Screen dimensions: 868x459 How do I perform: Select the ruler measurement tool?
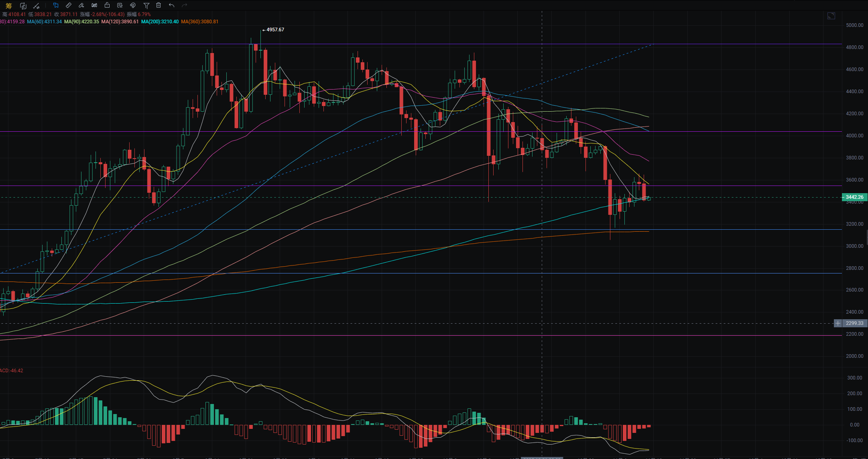coord(69,5)
